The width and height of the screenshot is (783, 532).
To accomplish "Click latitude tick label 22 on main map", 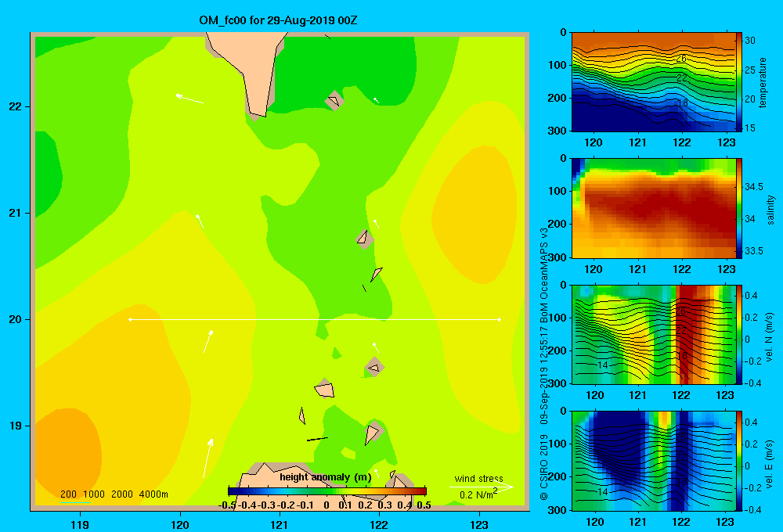I will tap(16, 106).
